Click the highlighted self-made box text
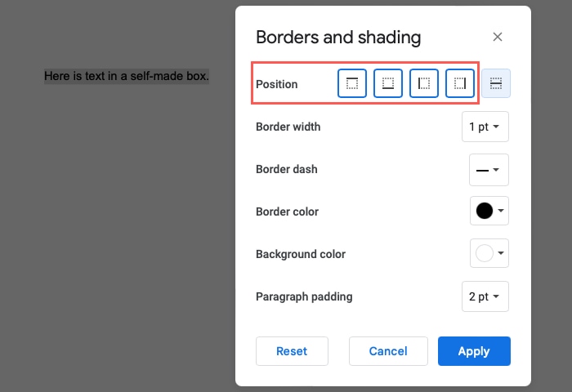 click(x=127, y=77)
